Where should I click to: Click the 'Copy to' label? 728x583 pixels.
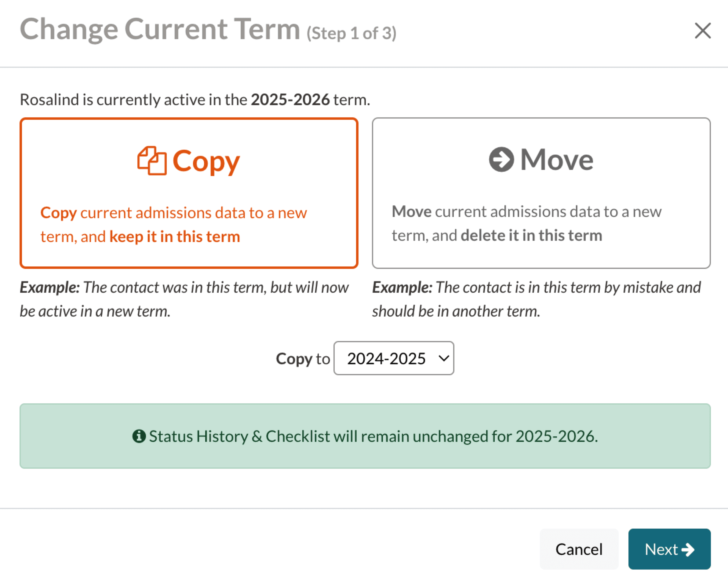point(303,358)
